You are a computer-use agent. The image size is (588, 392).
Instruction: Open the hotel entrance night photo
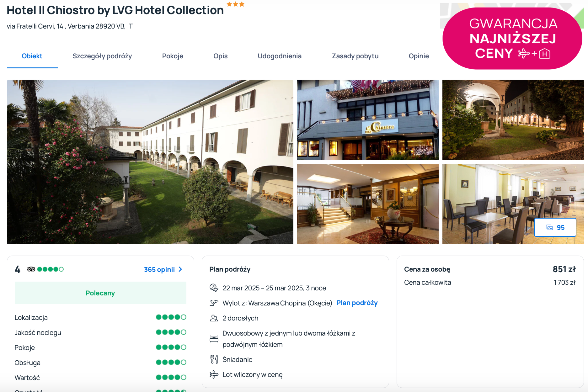coord(368,120)
